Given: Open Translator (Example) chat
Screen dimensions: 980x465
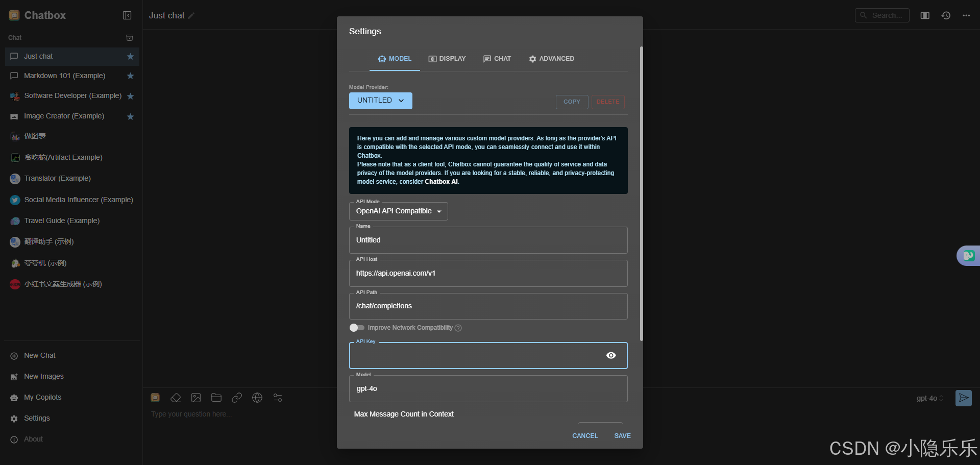Looking at the screenshot, I should pos(71,179).
